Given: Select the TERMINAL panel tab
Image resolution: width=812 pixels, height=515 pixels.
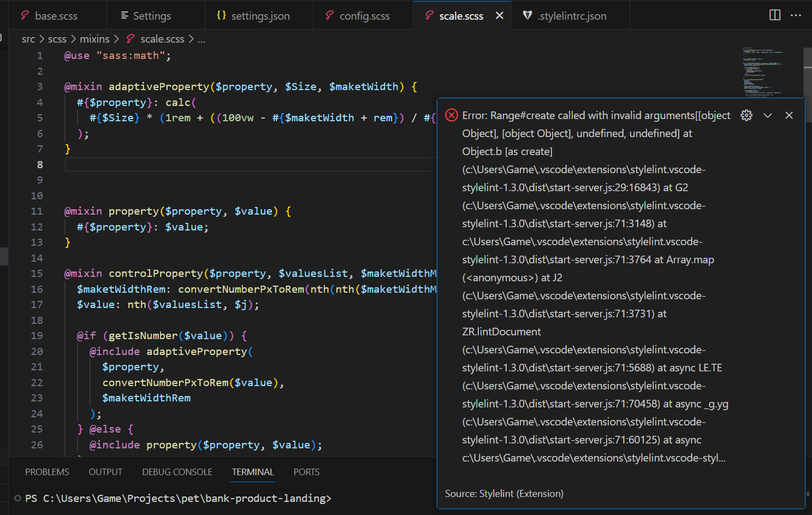Looking at the screenshot, I should (253, 472).
